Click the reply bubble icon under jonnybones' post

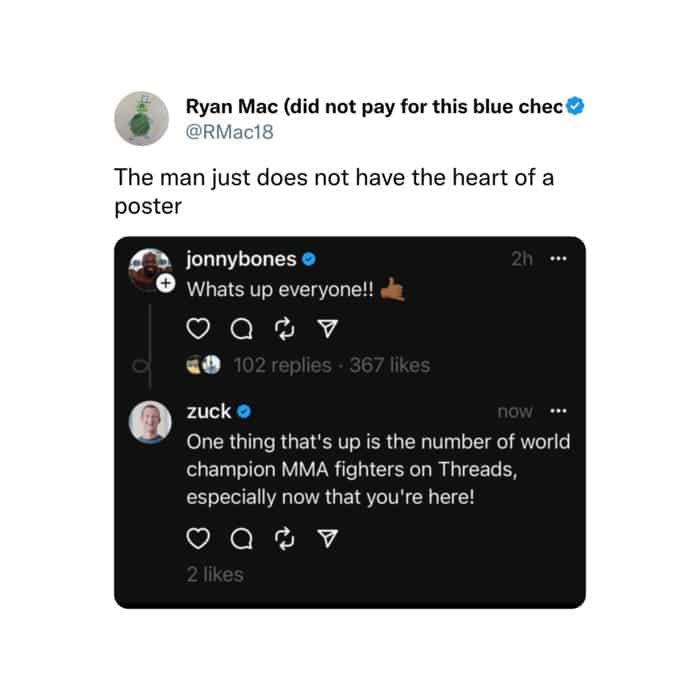click(241, 329)
